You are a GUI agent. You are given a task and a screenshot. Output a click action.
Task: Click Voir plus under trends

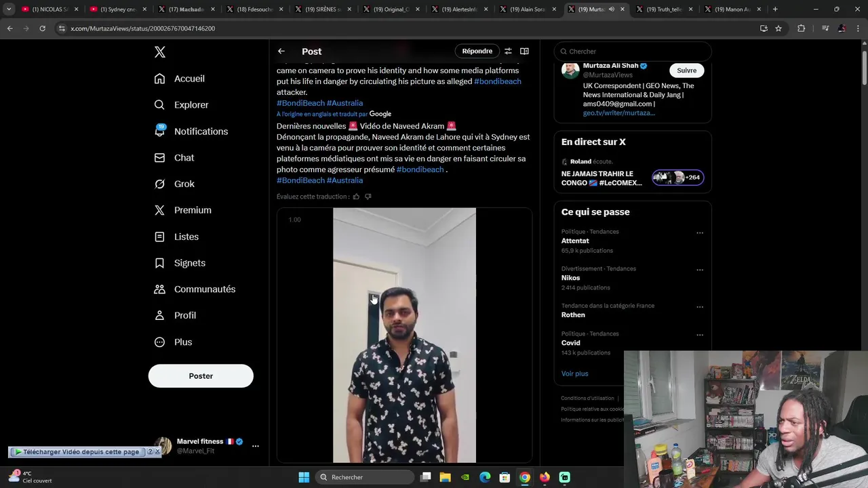click(x=574, y=373)
